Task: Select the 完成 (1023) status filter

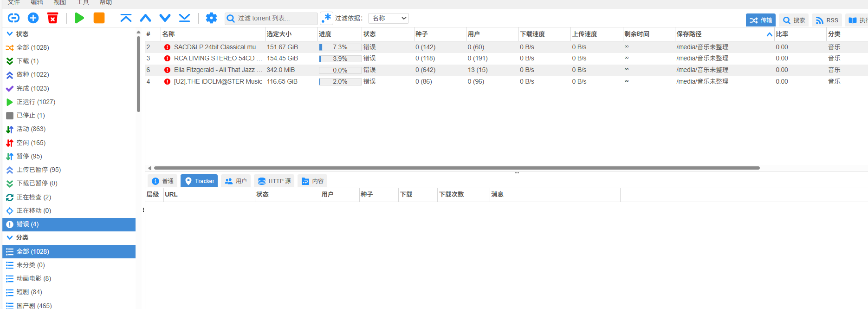Action: click(x=69, y=88)
